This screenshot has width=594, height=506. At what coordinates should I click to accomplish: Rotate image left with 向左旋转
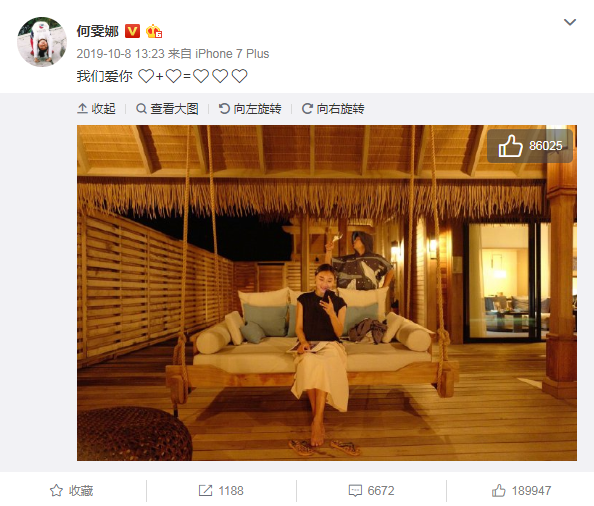pyautogui.click(x=250, y=109)
